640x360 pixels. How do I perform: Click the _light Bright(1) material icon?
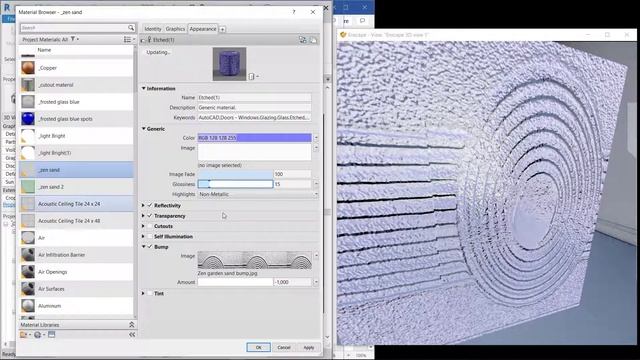tap(28, 153)
